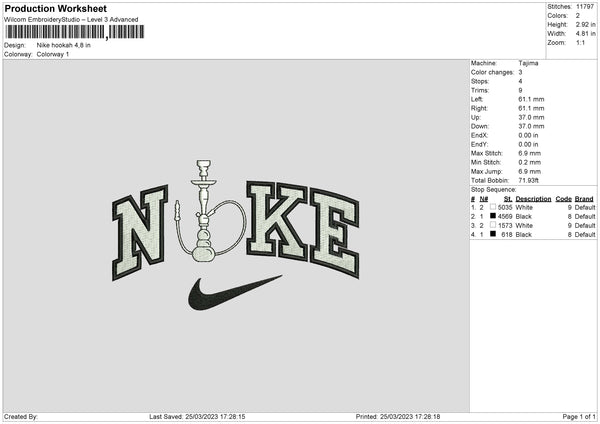The image size is (600, 424).
Task: Click the "Production Worksheet" title
Action: pos(55,8)
